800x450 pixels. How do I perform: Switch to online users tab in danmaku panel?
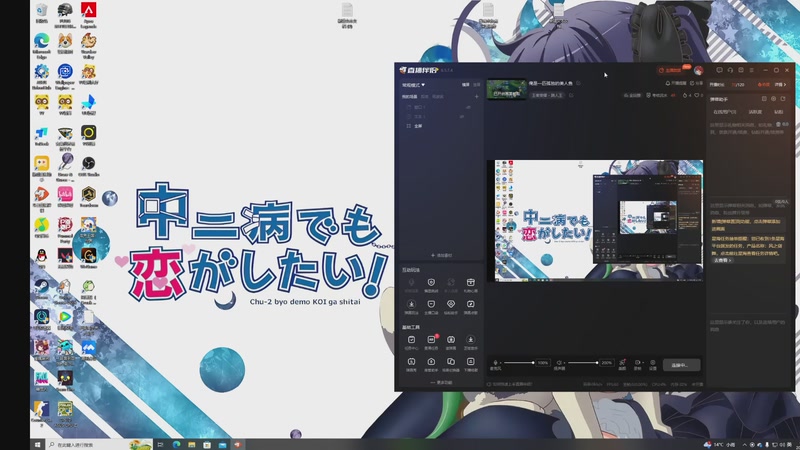tap(724, 112)
